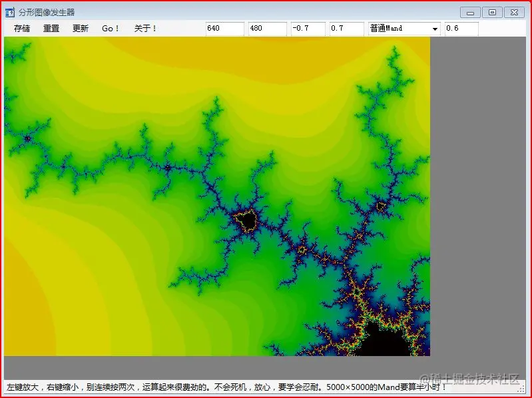Click the input field showing -0.7
The height and width of the screenshot is (398, 532).
pyautogui.click(x=308, y=29)
